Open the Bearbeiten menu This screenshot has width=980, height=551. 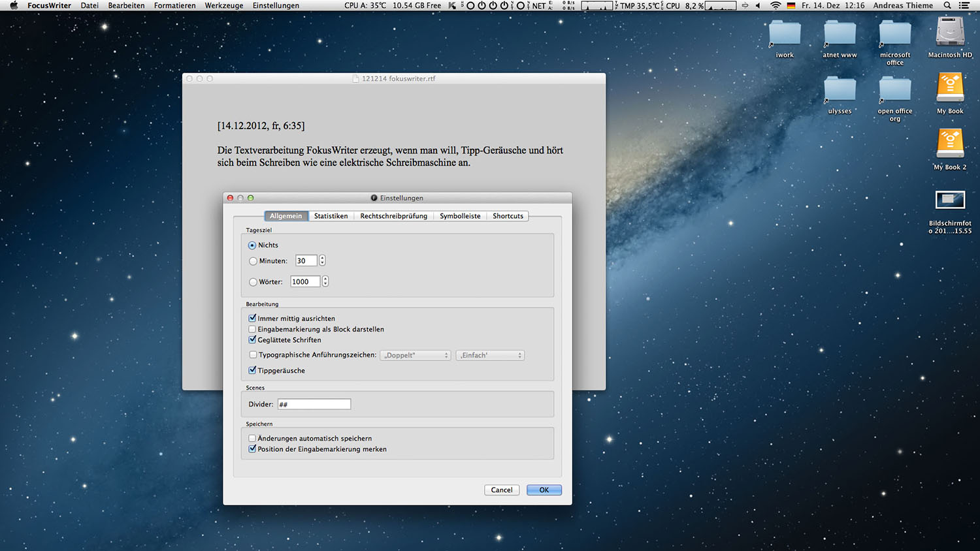tap(126, 5)
